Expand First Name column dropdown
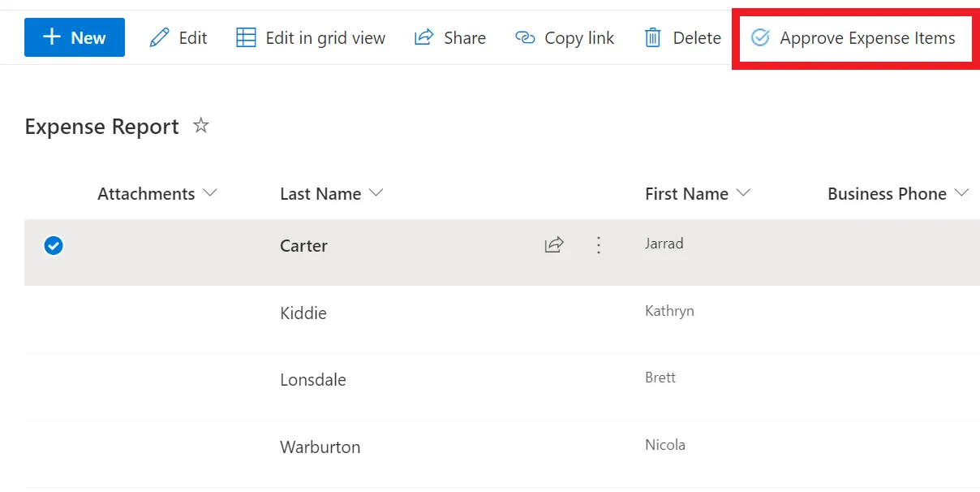Viewport: 980px width, 492px height. pyautogui.click(x=743, y=193)
